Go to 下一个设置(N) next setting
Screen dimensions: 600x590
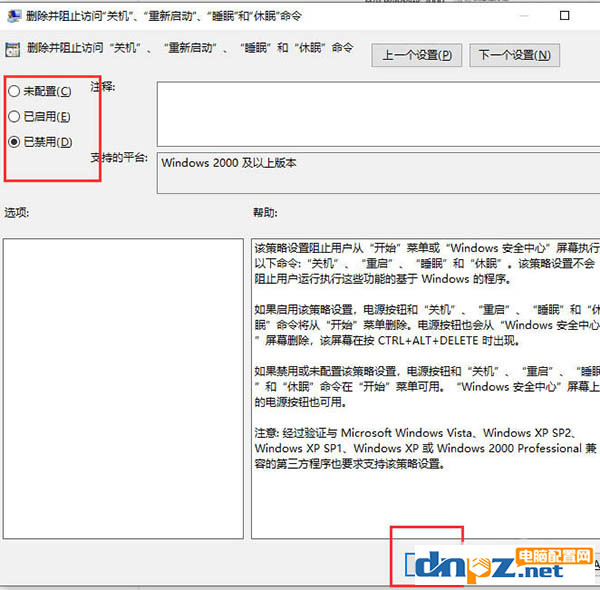click(x=515, y=55)
